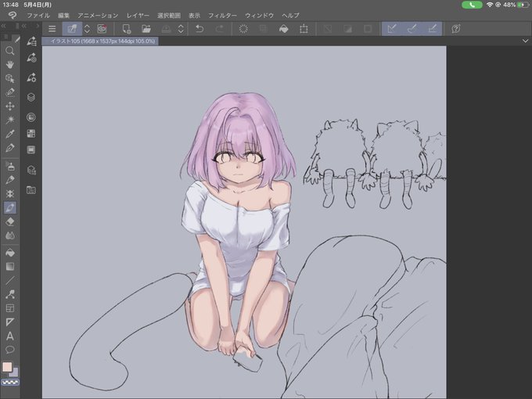Click the Scale/Rotate transform icon
This screenshot has width=532, height=399.
304,29
